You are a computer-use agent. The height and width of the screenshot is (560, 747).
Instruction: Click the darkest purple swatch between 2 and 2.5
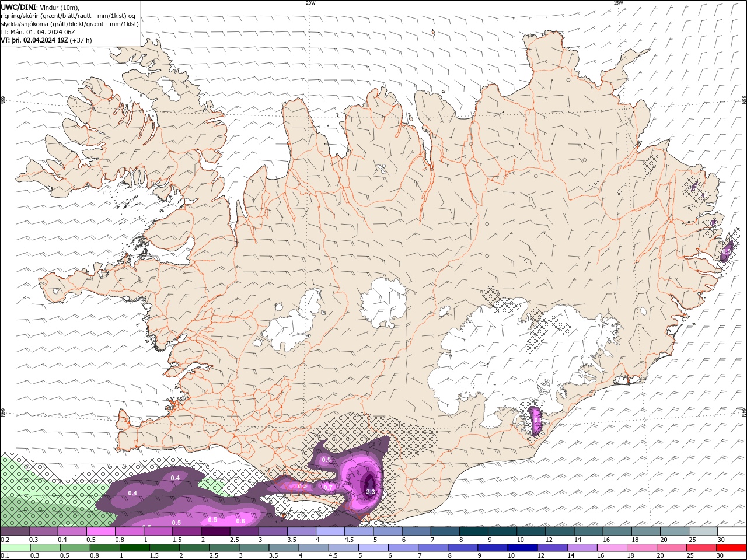pyautogui.click(x=215, y=531)
